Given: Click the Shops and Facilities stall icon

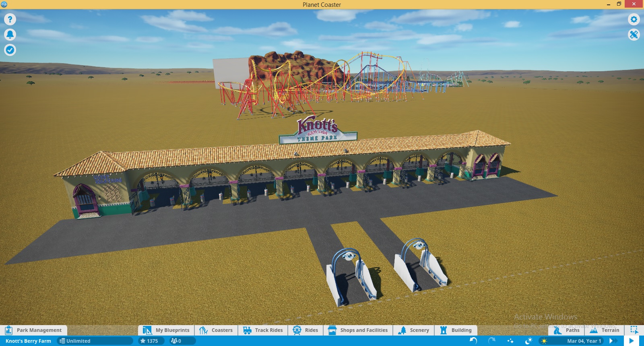Looking at the screenshot, I should click(x=332, y=330).
